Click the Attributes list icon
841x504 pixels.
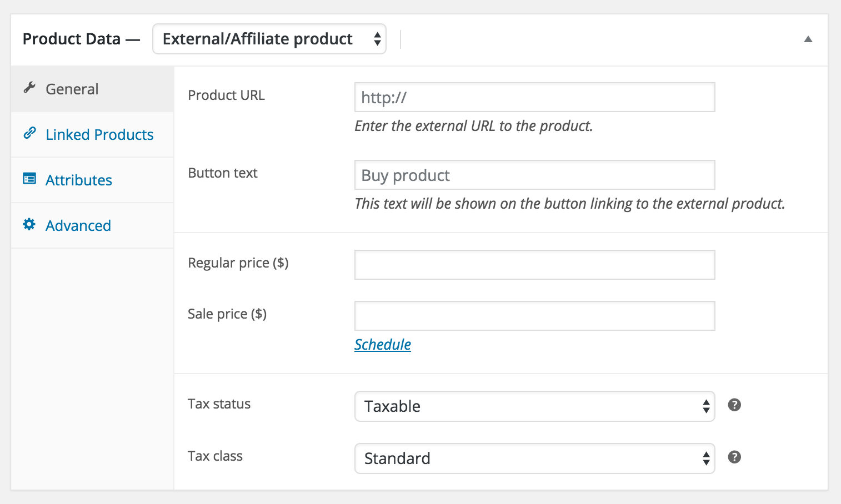tap(29, 179)
